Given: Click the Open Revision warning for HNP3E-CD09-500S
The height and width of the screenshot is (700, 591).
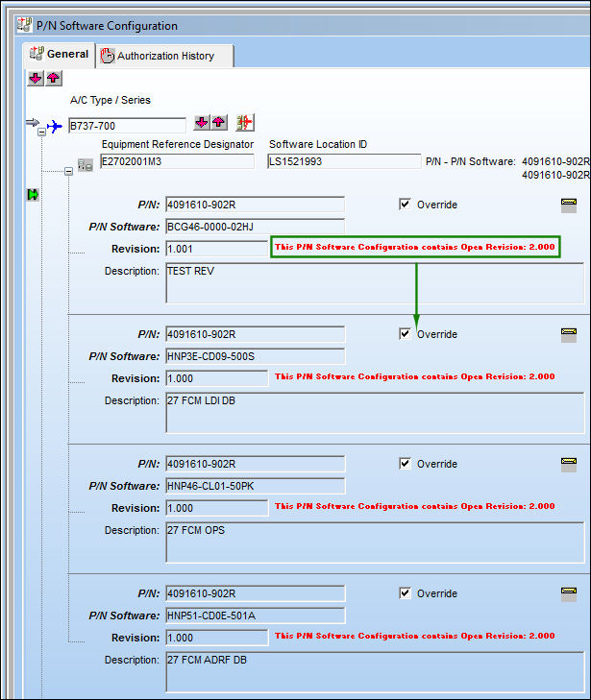Looking at the screenshot, I should [415, 376].
